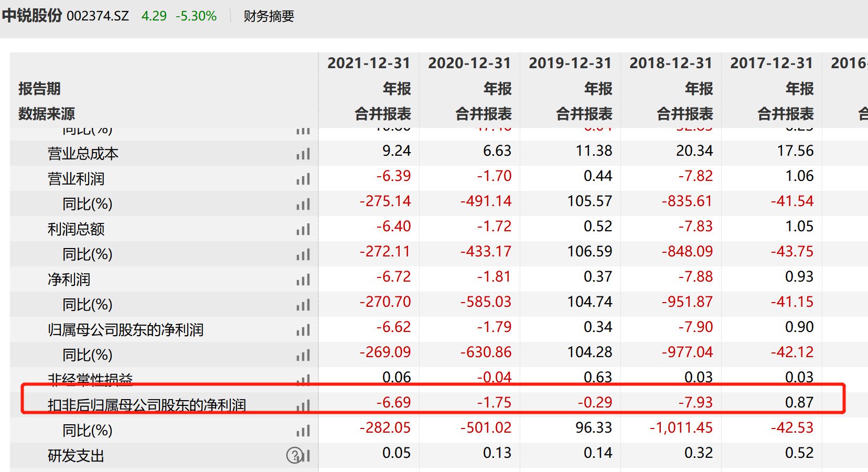
Task: Select the 归属母公司股东的净利润 row label
Action: pos(125,330)
